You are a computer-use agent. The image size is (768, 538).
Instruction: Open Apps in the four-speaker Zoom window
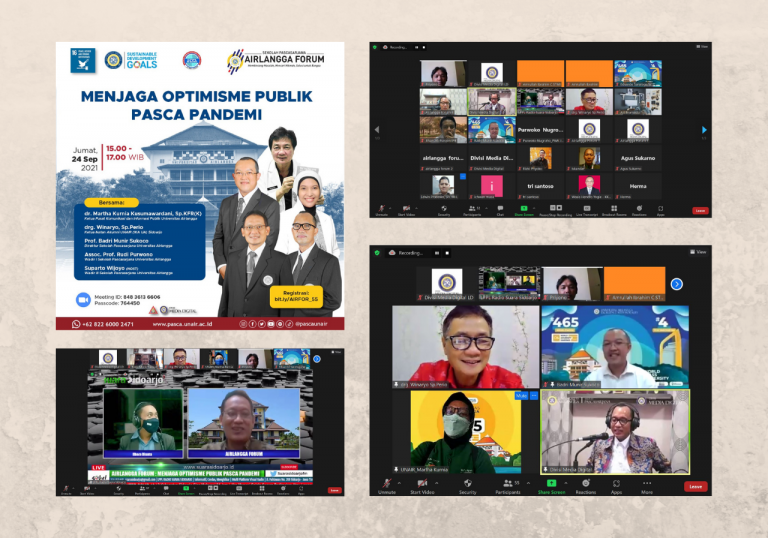(616, 486)
